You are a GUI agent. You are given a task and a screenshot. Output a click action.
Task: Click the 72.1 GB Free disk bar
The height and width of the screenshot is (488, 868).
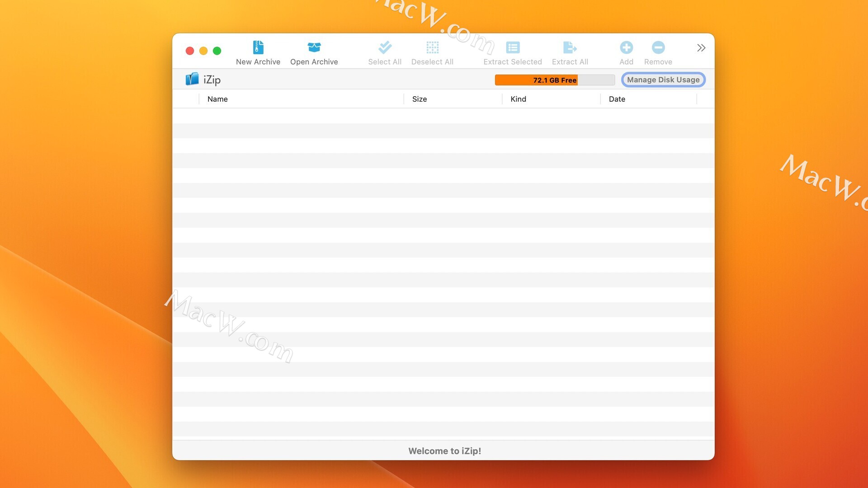[555, 80]
